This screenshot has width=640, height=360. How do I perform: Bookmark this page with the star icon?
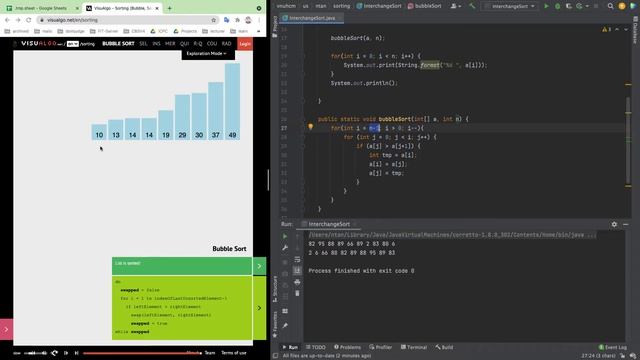pos(213,20)
